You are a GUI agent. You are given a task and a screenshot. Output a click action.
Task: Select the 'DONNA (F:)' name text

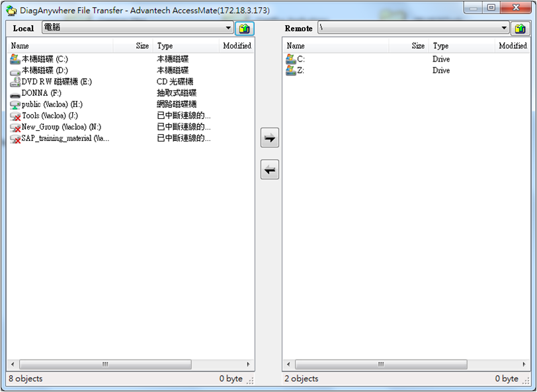point(42,93)
